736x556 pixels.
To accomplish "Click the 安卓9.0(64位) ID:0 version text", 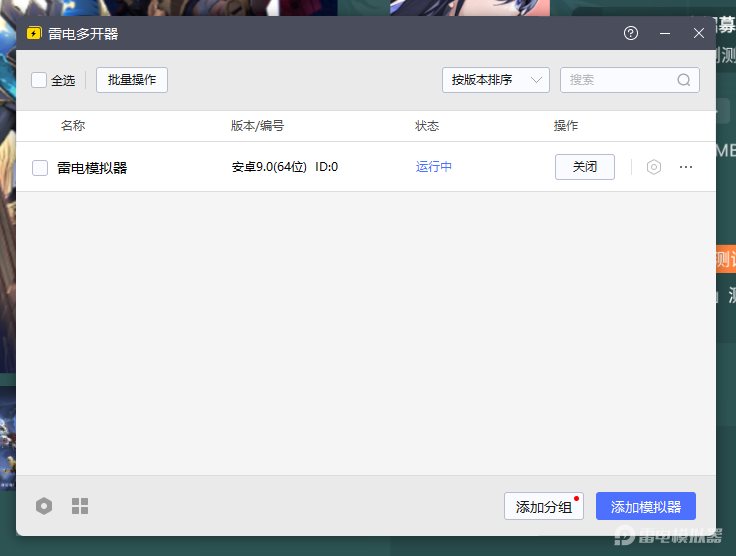I will coord(284,167).
